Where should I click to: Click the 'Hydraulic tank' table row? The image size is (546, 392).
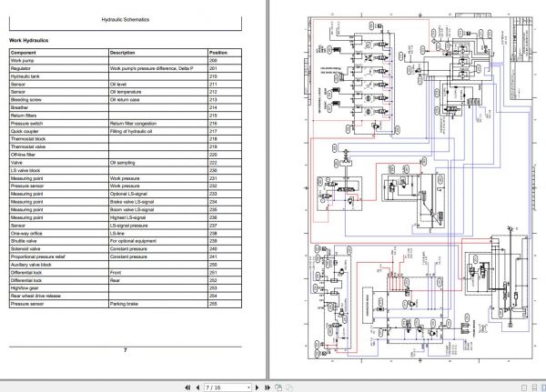126,76
